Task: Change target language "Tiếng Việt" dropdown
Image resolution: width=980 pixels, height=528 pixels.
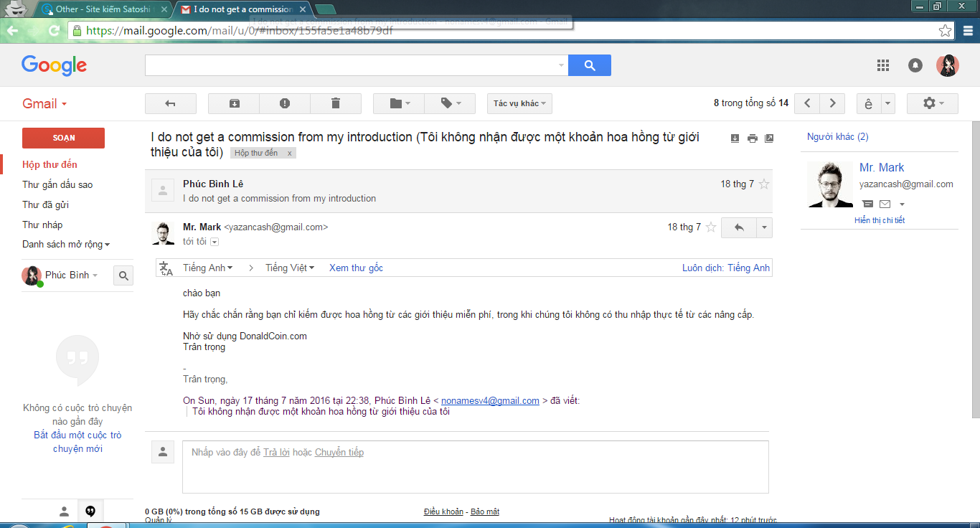Action: tap(290, 268)
